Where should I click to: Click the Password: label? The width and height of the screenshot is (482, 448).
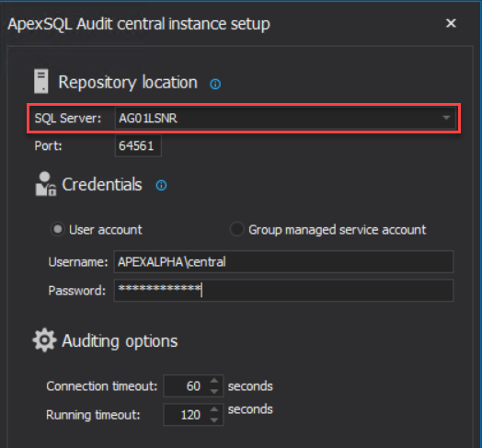(77, 291)
